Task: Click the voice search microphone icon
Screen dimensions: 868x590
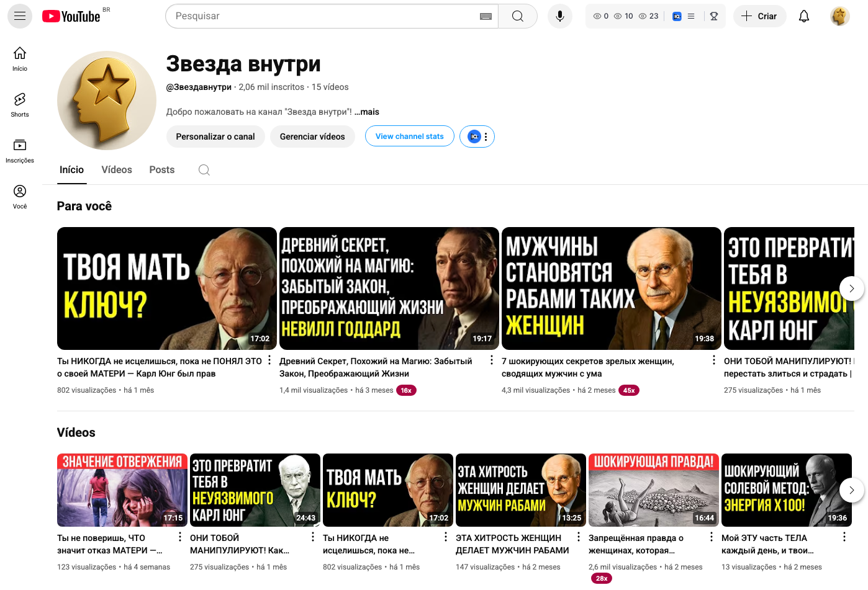Action: [x=559, y=16]
